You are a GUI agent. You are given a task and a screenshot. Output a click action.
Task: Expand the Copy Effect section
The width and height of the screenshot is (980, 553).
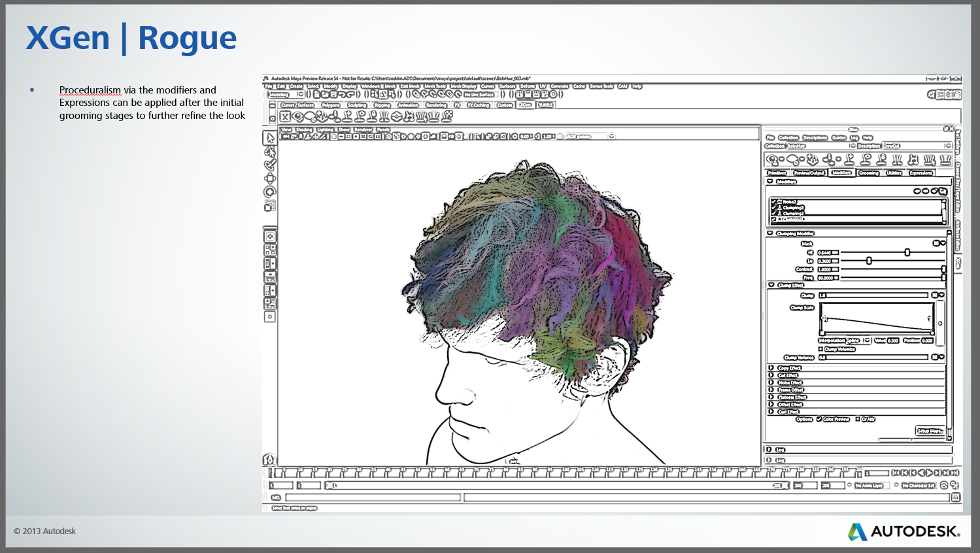(x=771, y=368)
